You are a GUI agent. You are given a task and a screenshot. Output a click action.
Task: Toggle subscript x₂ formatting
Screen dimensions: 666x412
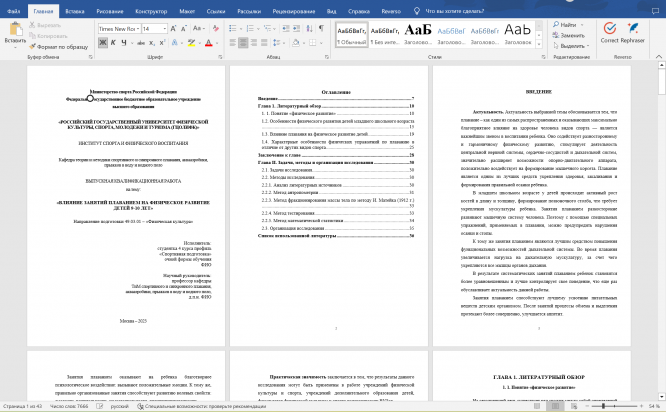152,42
